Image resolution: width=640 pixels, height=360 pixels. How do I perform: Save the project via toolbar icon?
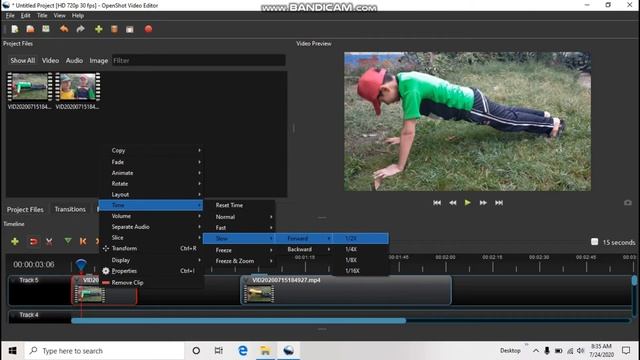tap(46, 29)
